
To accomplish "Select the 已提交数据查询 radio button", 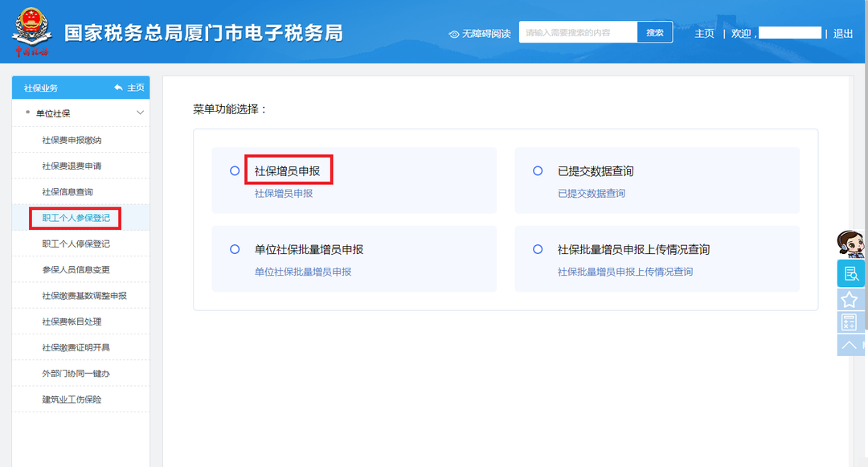I will point(538,171).
